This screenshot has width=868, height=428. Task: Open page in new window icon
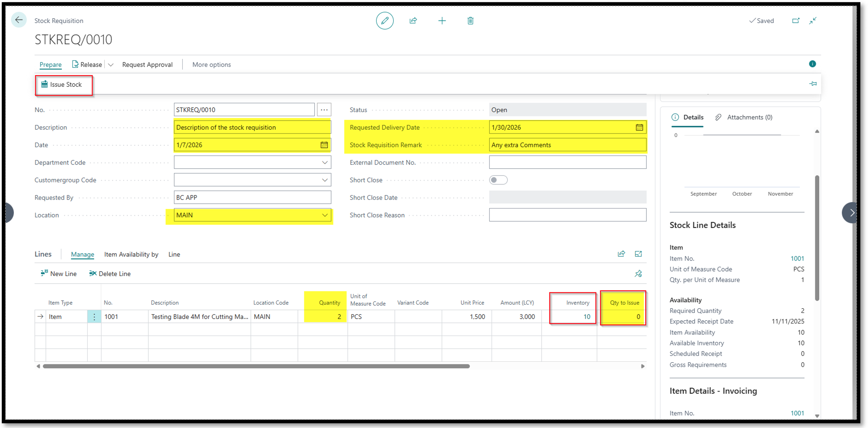[795, 21]
